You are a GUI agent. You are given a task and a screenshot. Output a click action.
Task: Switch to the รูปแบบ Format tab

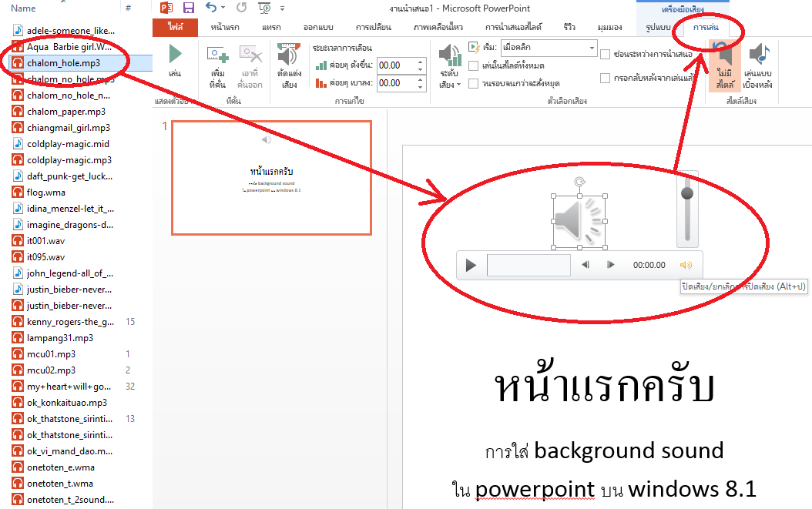[x=658, y=27]
